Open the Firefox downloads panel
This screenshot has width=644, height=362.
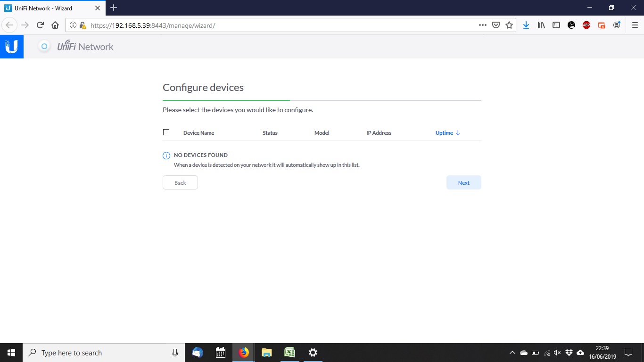coord(526,25)
